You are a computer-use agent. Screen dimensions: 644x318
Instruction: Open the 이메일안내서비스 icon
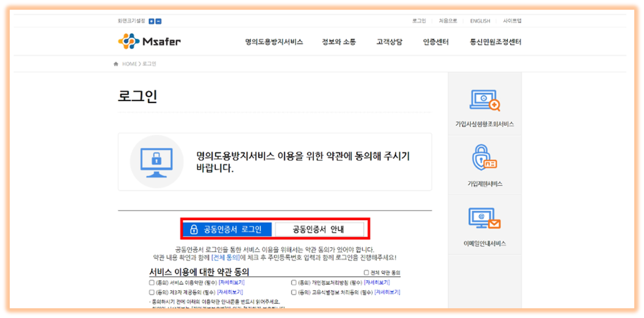485,218
